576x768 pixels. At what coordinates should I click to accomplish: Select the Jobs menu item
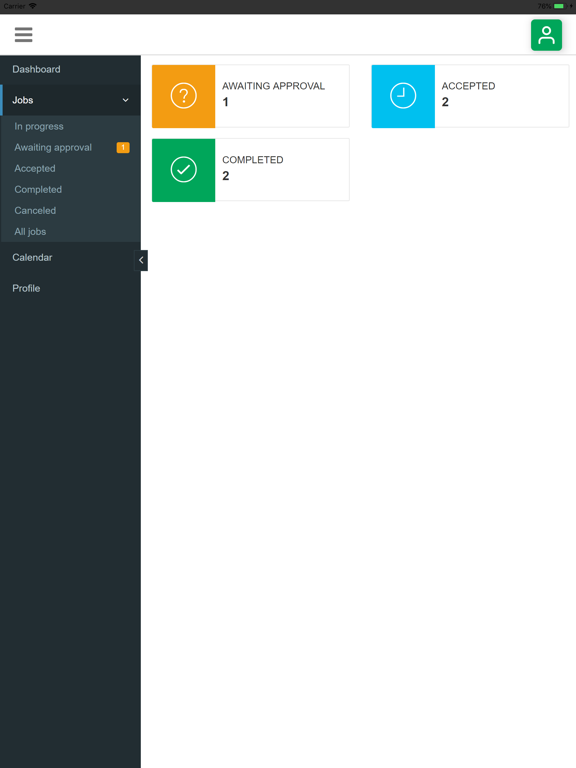(x=71, y=100)
